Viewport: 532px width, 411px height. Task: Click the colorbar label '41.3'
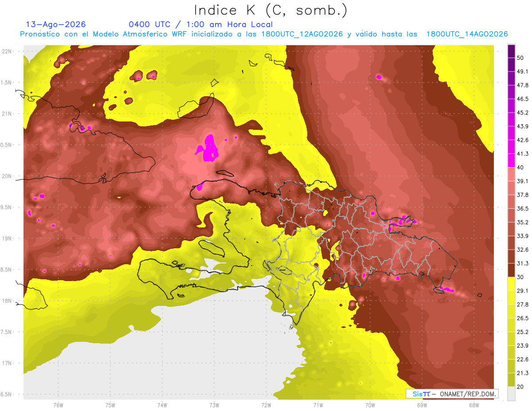[523, 154]
